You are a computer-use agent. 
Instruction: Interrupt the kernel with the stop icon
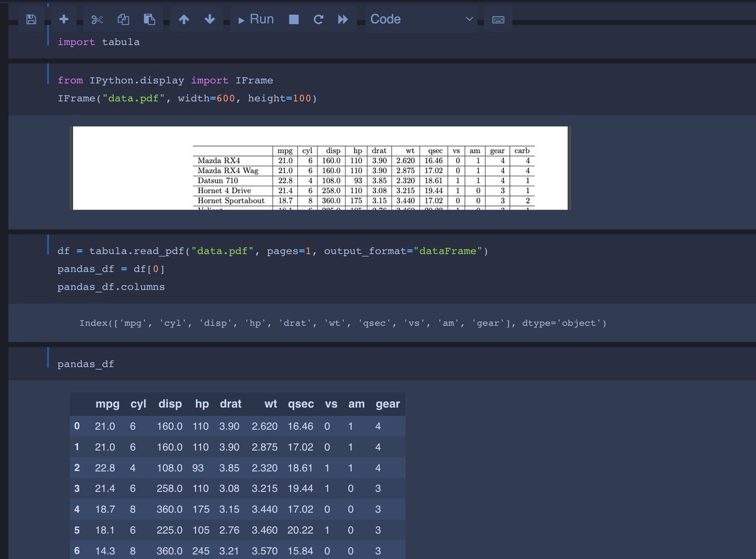coord(294,20)
